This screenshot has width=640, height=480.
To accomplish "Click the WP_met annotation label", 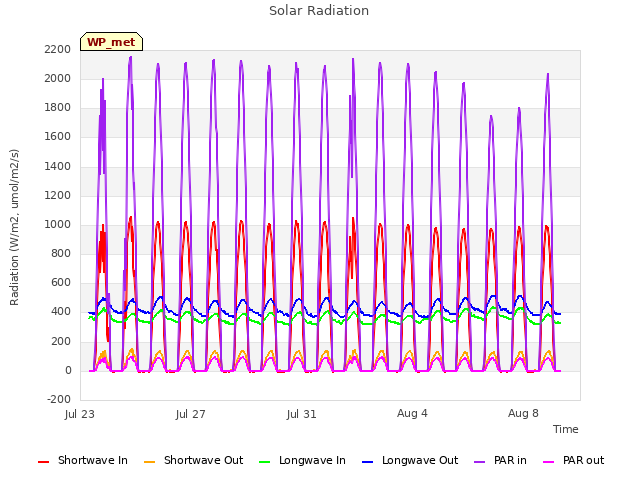I will (111, 42).
